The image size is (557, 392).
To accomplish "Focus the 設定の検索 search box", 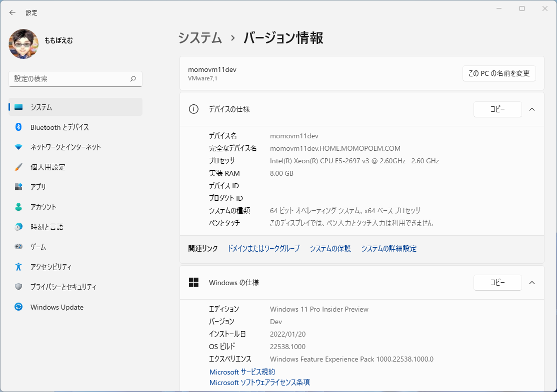I will 75,79.
